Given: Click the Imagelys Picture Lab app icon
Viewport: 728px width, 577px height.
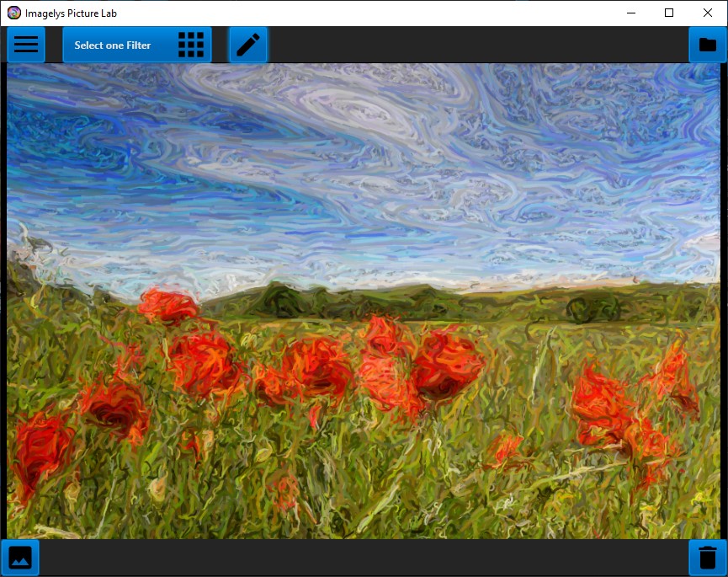Looking at the screenshot, I should coord(14,13).
